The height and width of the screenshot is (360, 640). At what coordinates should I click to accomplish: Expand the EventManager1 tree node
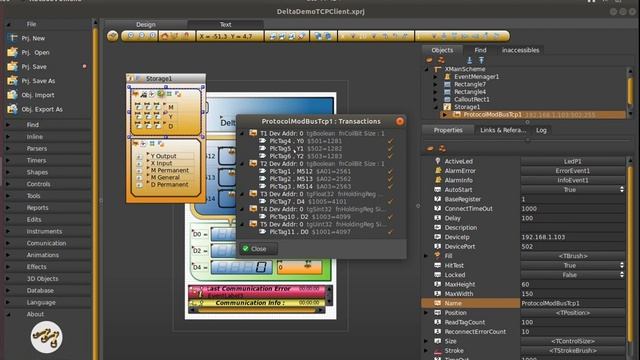pos(435,77)
